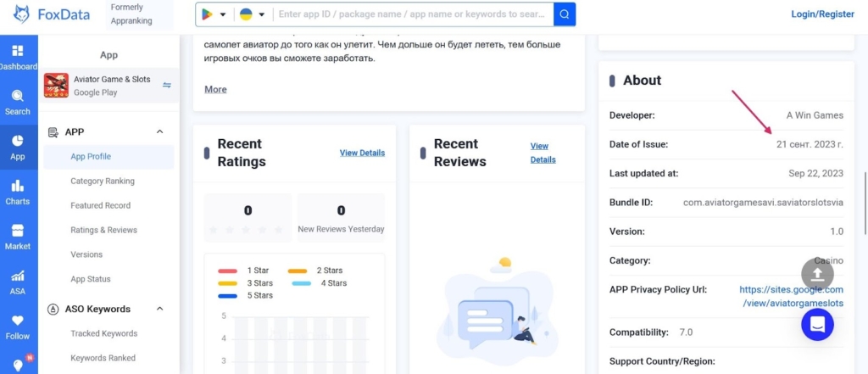Click the blue search magnifier button
The width and height of the screenshot is (868, 374).
(565, 14)
